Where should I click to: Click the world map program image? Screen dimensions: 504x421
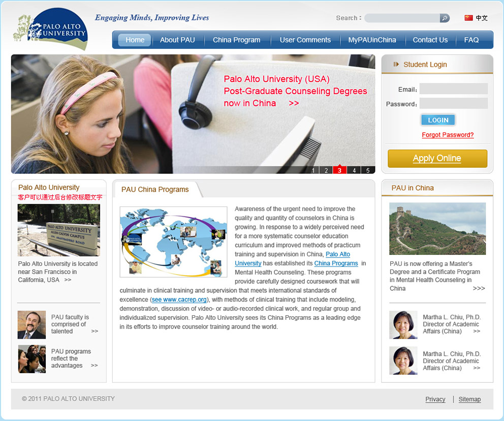[173, 242]
